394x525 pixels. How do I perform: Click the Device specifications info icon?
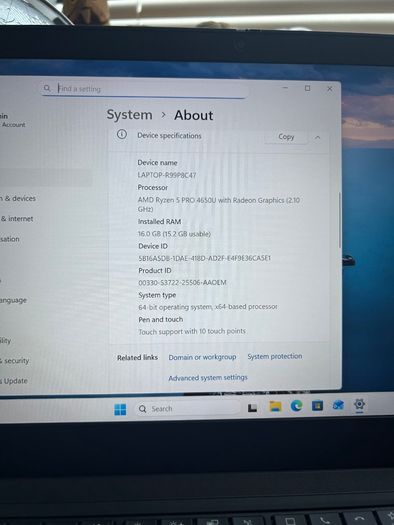[x=122, y=135]
